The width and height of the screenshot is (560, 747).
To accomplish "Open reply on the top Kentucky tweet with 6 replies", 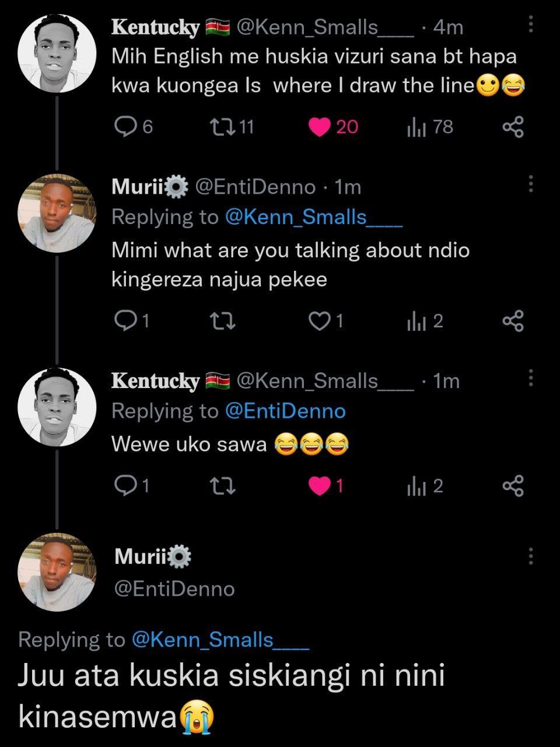I will (x=124, y=127).
